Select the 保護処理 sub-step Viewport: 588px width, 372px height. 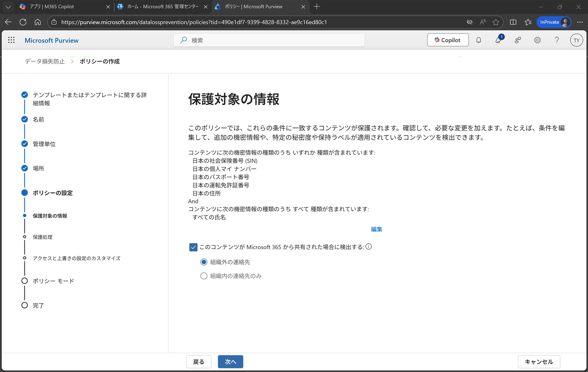42,237
